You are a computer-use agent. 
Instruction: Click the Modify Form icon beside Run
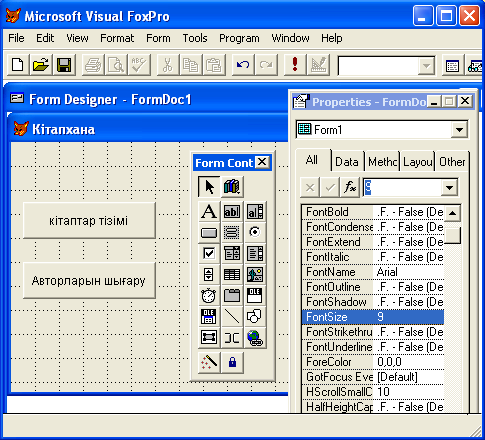pyautogui.click(x=318, y=65)
